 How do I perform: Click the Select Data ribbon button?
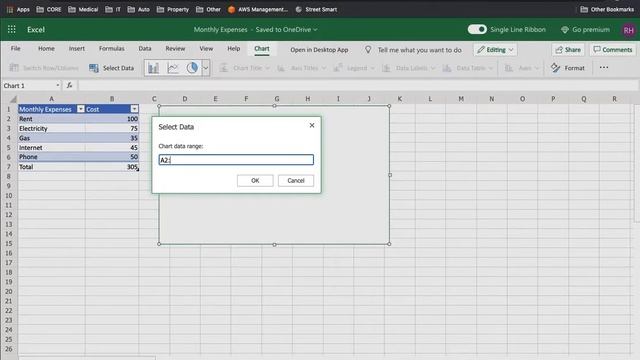pos(111,68)
